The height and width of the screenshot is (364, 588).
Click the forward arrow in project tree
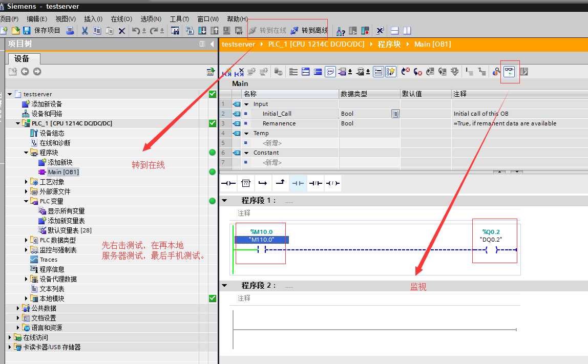pyautogui.click(x=37, y=71)
